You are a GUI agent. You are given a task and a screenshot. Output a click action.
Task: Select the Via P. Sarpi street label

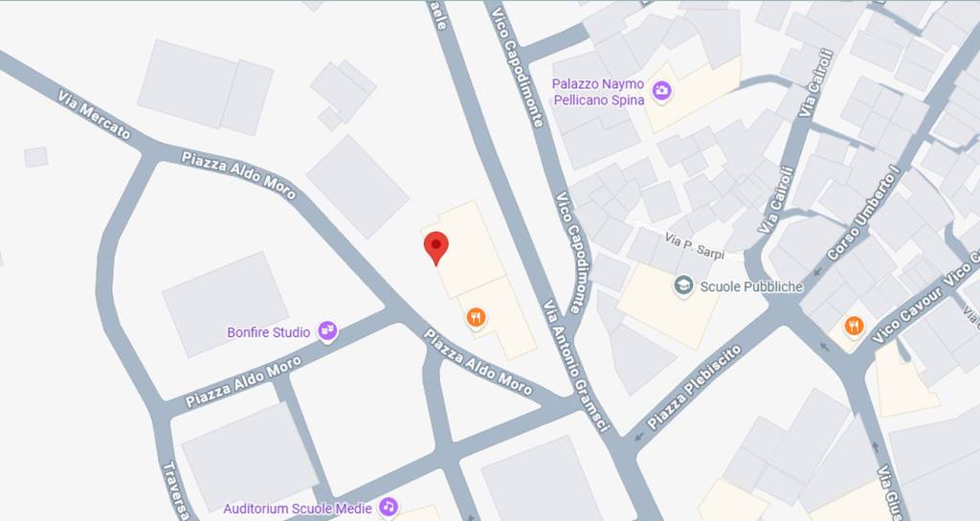click(x=695, y=246)
